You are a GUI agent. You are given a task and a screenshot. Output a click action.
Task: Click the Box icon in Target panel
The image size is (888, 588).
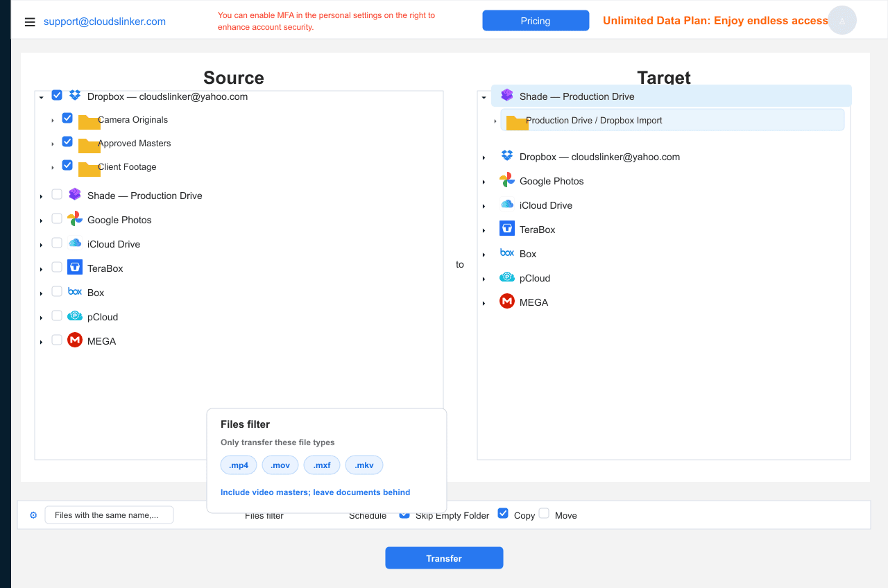[507, 253]
